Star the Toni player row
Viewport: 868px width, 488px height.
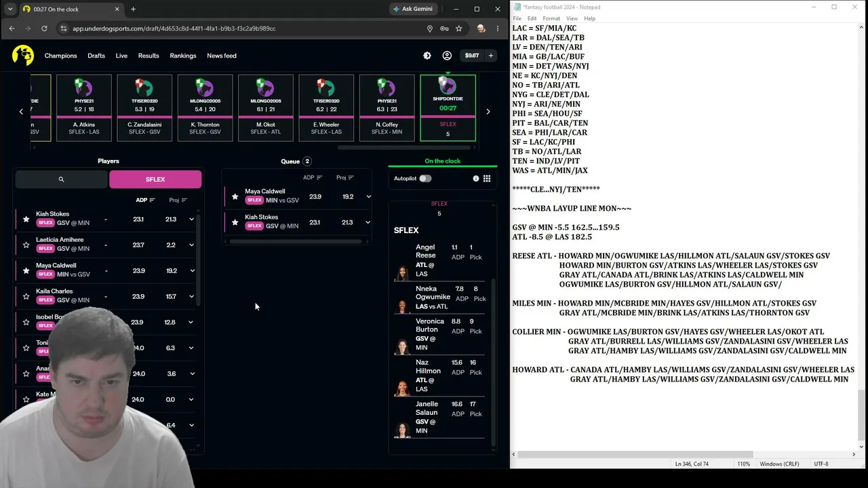[x=26, y=348]
